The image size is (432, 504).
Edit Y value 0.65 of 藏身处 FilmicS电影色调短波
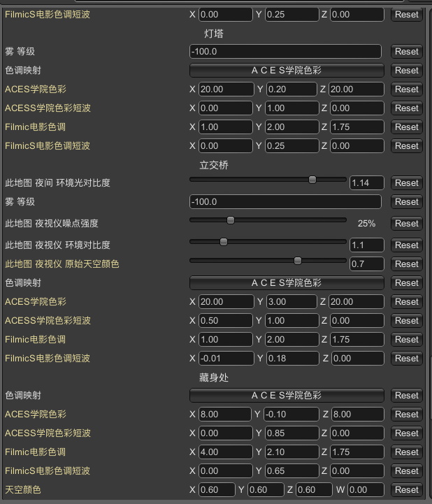pyautogui.click(x=292, y=471)
